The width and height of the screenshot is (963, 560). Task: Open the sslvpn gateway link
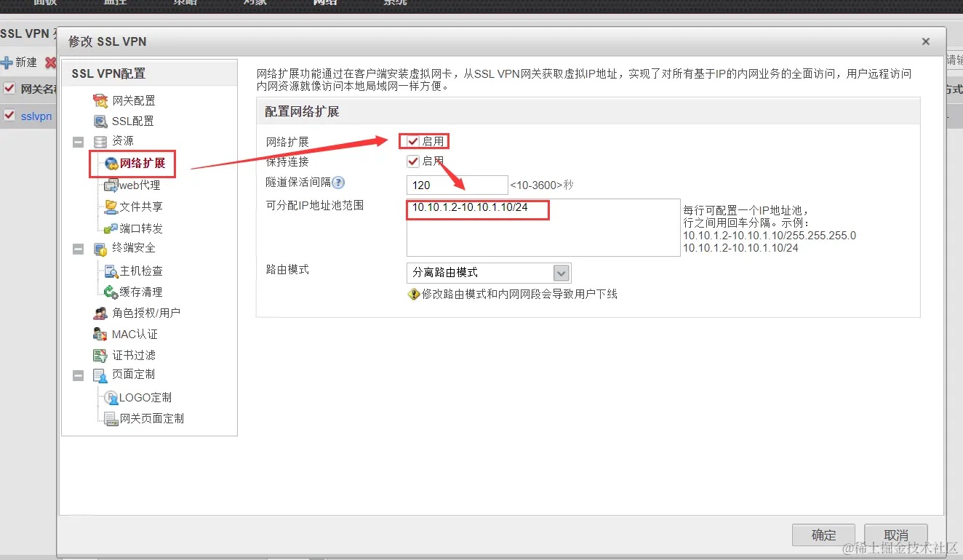click(x=36, y=116)
